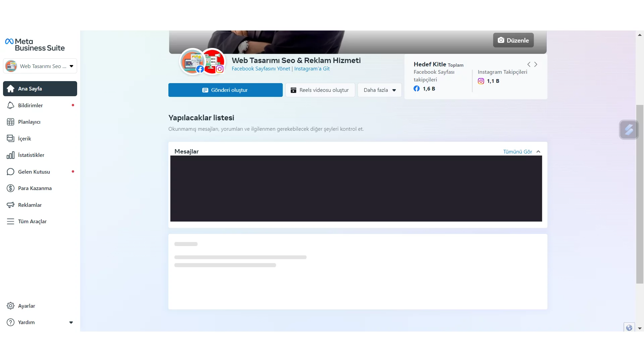Open Facebook Sayfasını Yönet link

point(261,69)
